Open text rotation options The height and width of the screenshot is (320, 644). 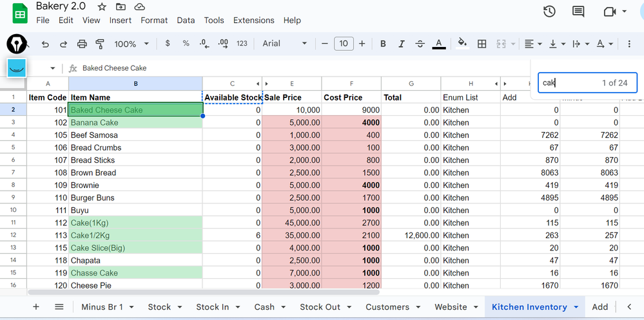[605, 44]
